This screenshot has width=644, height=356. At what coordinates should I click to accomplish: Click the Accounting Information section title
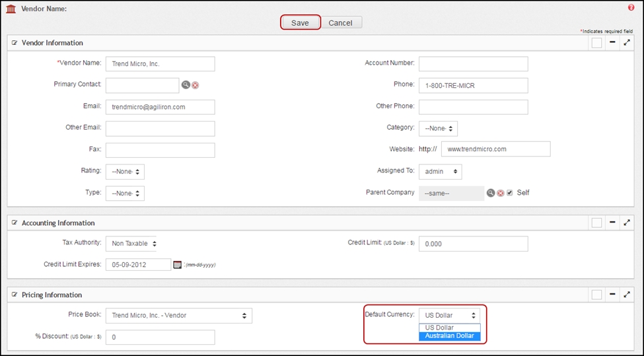tap(58, 223)
